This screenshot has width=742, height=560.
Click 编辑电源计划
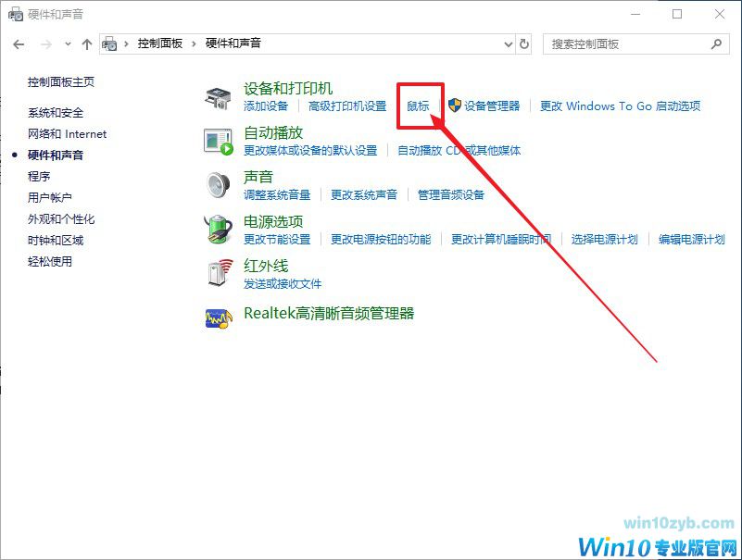click(692, 240)
